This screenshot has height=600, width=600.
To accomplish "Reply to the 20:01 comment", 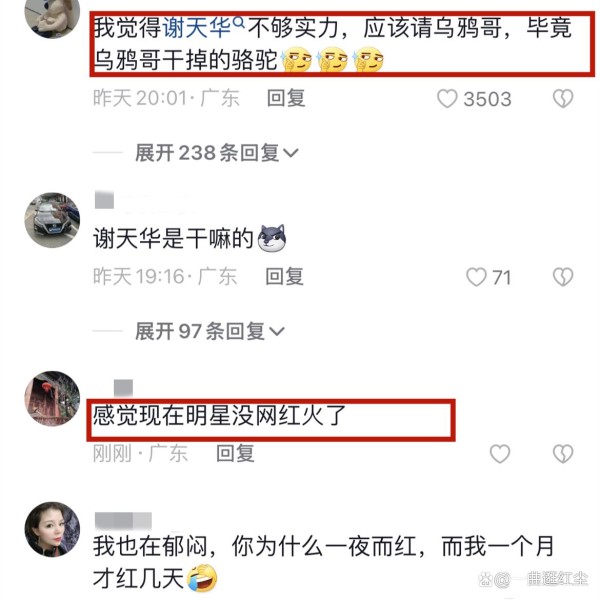I will 286,98.
